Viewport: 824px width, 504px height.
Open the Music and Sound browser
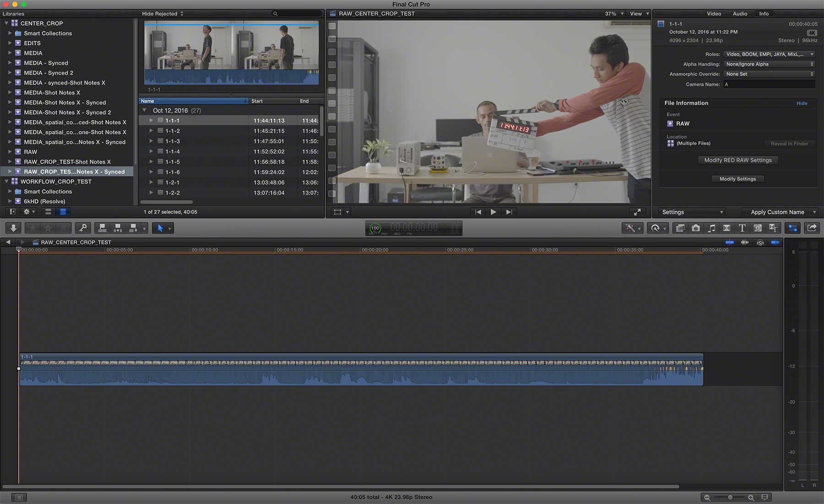[711, 228]
